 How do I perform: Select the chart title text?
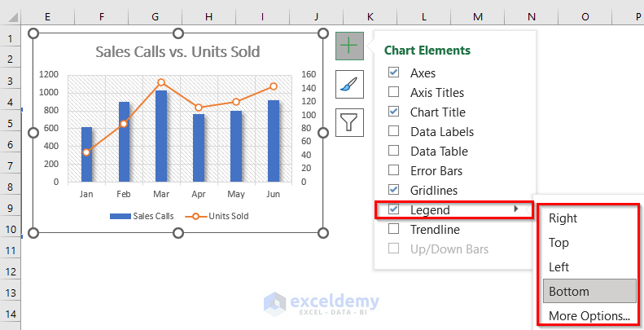[177, 52]
